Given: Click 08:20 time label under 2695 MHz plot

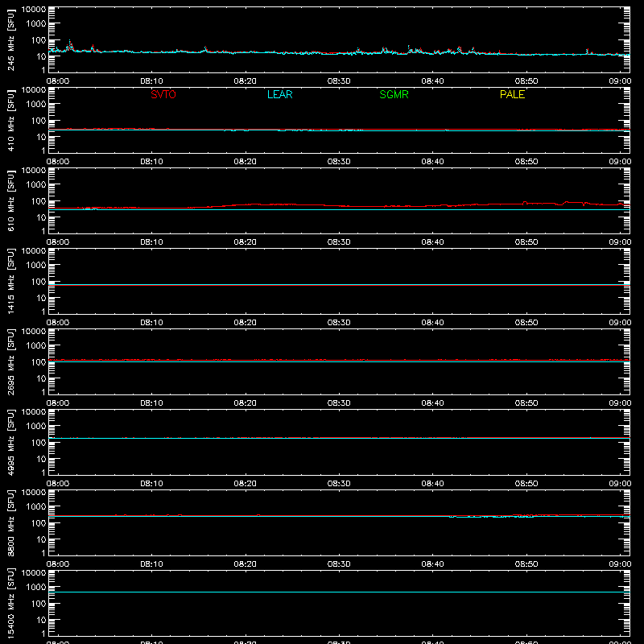Looking at the screenshot, I should coord(246,403).
